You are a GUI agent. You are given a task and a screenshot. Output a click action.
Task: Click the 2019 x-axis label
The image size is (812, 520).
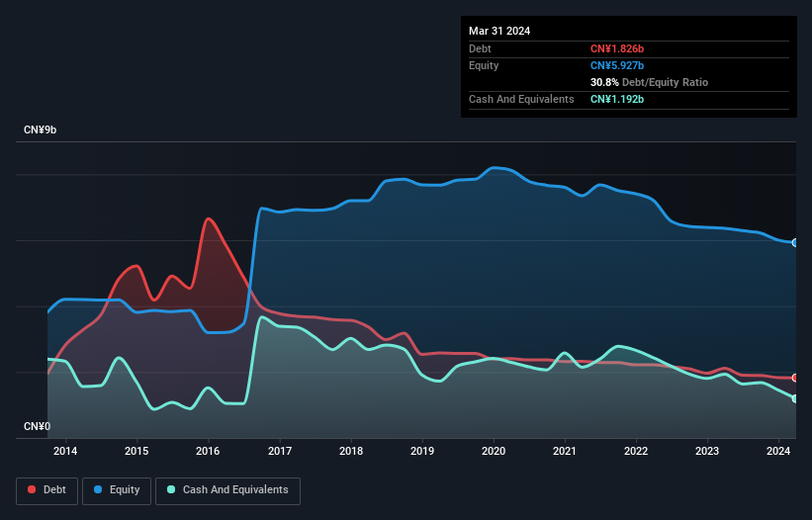coord(422,451)
